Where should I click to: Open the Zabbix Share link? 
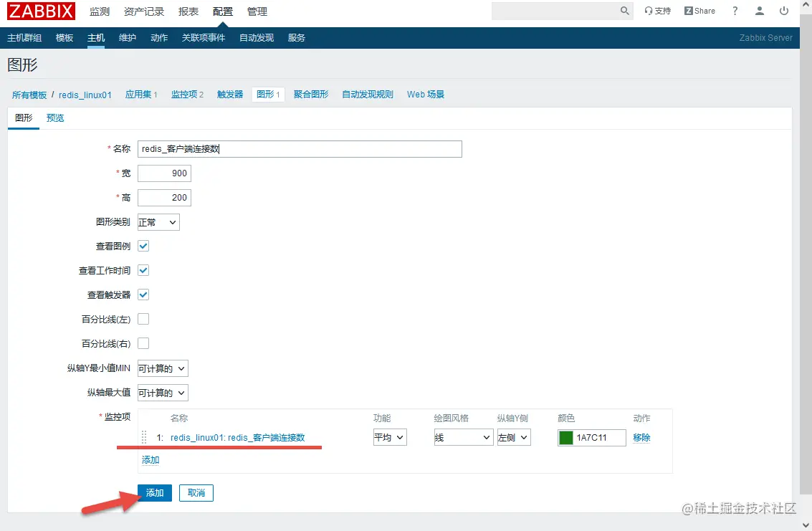(699, 11)
